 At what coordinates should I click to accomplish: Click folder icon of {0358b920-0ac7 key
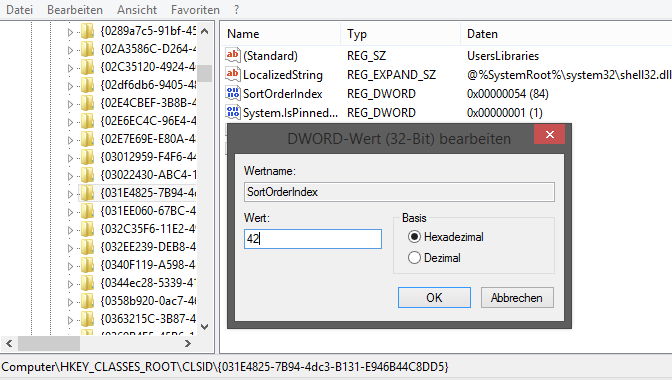87,301
